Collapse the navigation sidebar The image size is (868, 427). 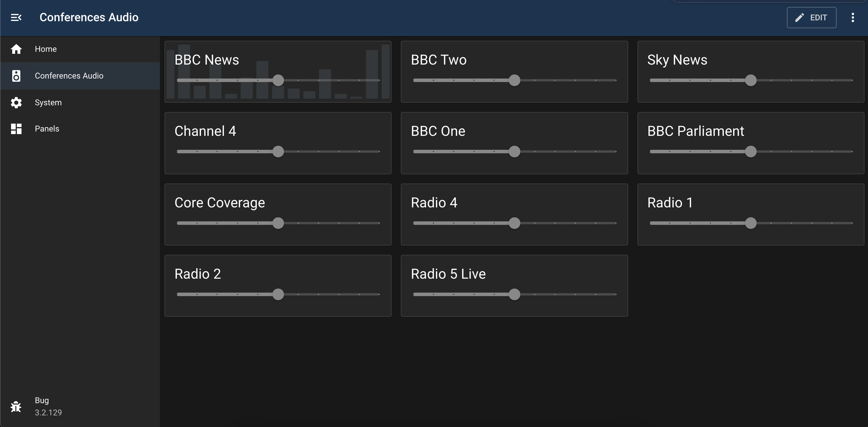[x=16, y=17]
